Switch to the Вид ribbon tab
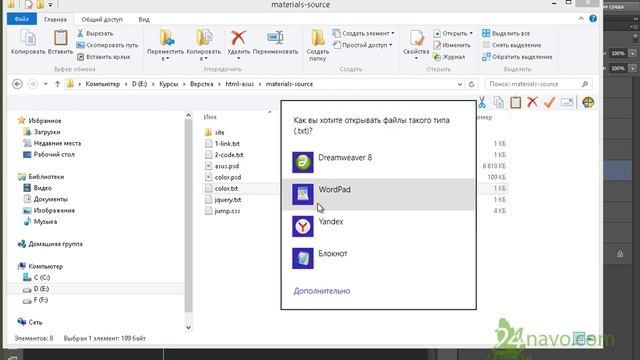Screen dimensions: 640x360 coord(144,19)
